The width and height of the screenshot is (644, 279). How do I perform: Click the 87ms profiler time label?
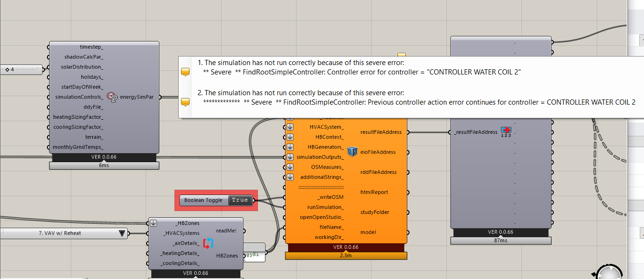pyautogui.click(x=501, y=241)
